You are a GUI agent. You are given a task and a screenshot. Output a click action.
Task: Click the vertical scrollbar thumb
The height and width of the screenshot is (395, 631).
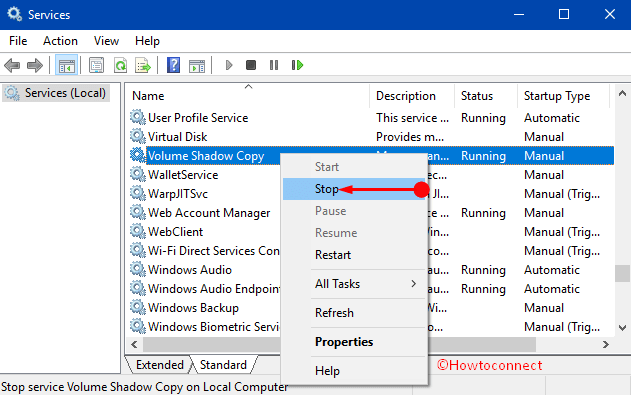coord(622,274)
